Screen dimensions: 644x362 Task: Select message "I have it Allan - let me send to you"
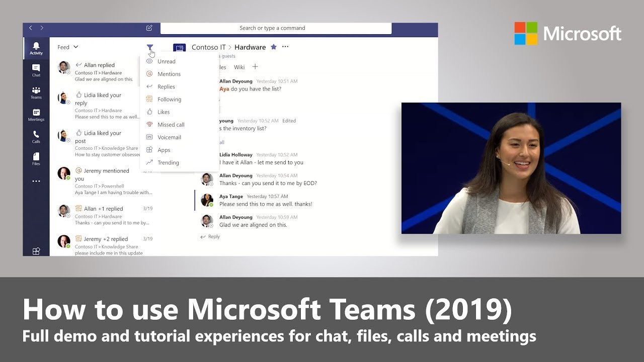pyautogui.click(x=261, y=162)
